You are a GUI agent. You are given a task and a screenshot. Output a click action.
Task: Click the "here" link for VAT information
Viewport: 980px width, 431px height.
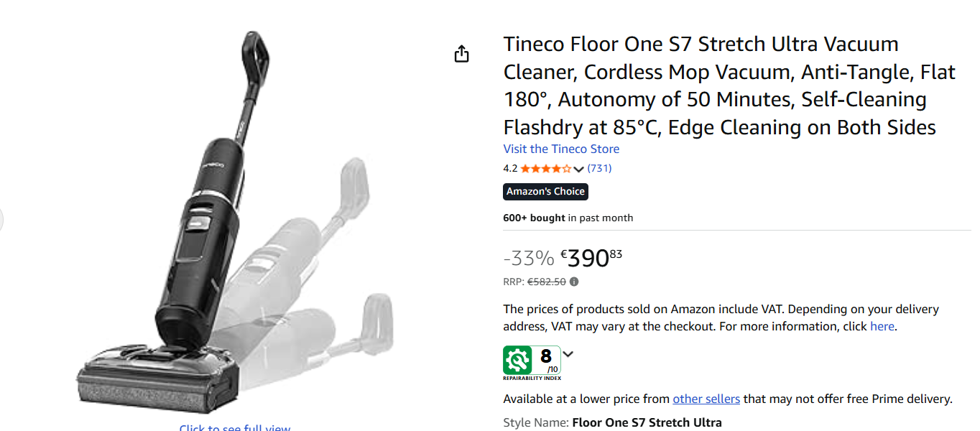[882, 326]
